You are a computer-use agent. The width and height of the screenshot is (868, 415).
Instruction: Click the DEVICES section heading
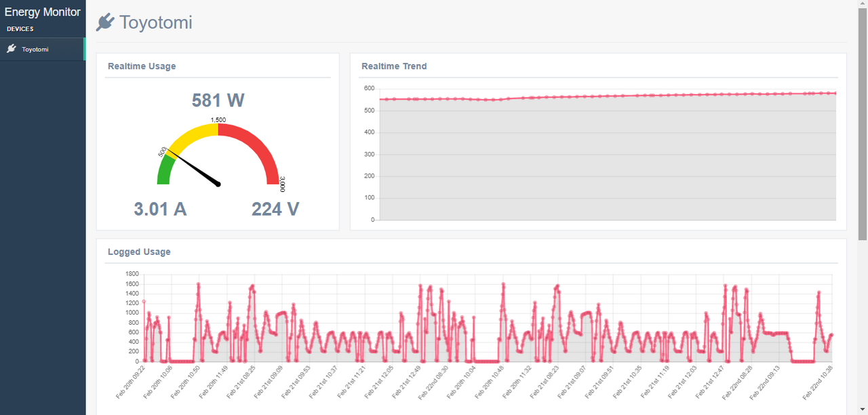(x=20, y=29)
